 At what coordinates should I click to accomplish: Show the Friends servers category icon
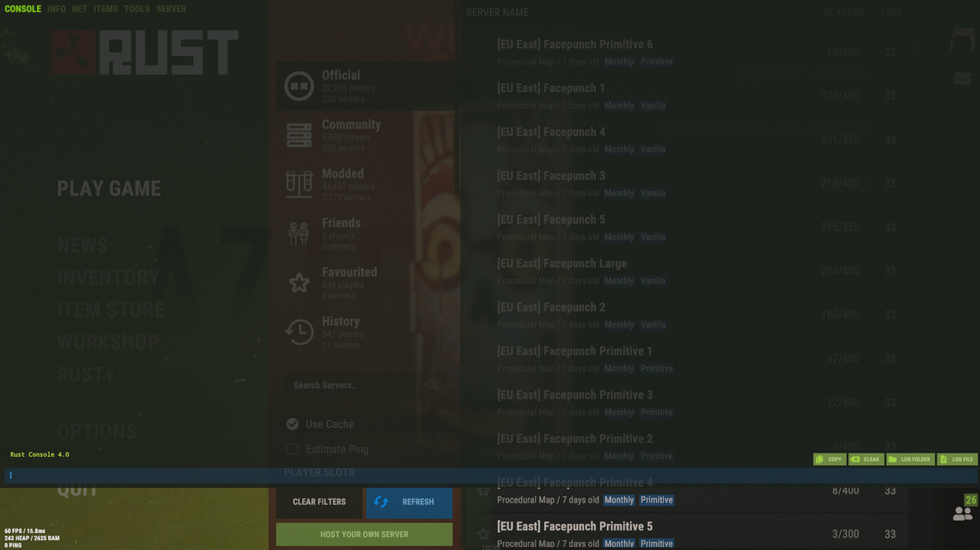point(299,234)
